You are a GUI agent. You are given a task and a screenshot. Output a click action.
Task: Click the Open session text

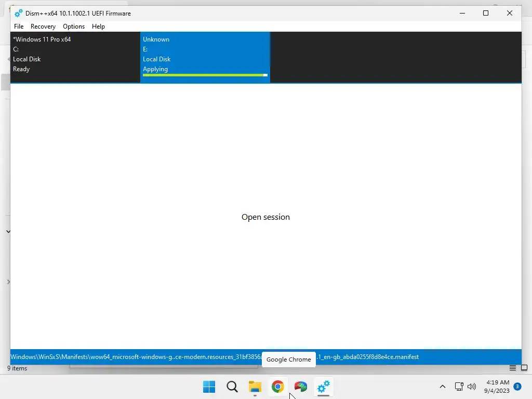click(x=265, y=217)
